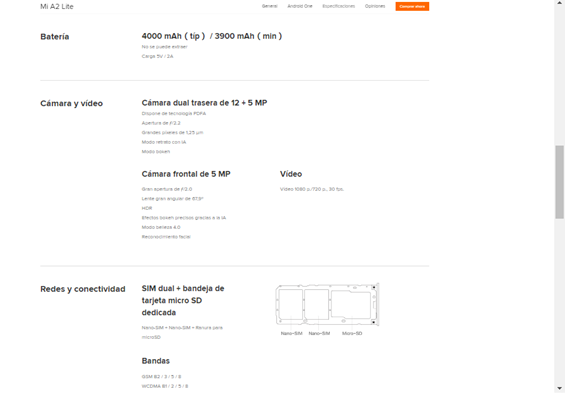Open the Especificaciones tab
Viewport: 565px width, 393px height.
[x=338, y=6]
